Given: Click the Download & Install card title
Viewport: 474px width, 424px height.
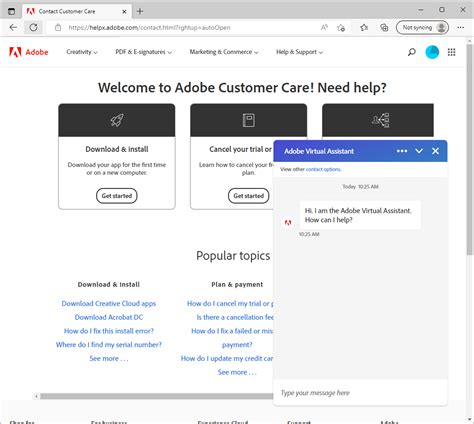Looking at the screenshot, I should tap(117, 149).
